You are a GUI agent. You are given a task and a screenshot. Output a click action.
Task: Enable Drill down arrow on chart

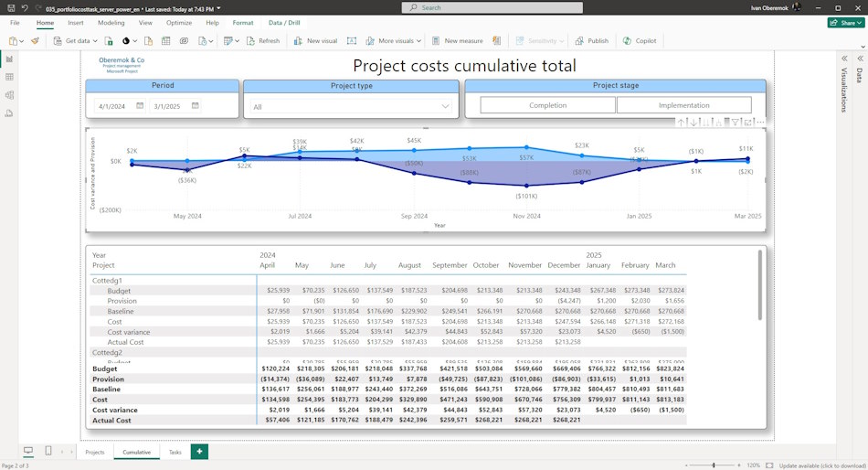coord(693,123)
